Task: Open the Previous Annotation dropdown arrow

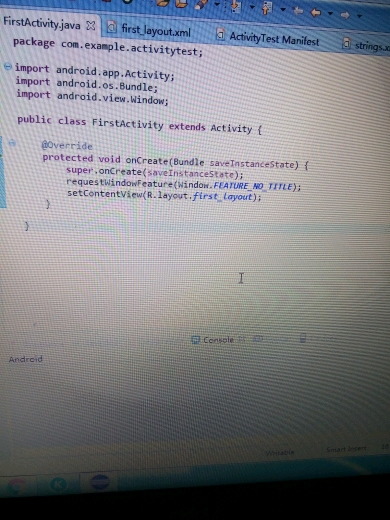Action: 283,9
